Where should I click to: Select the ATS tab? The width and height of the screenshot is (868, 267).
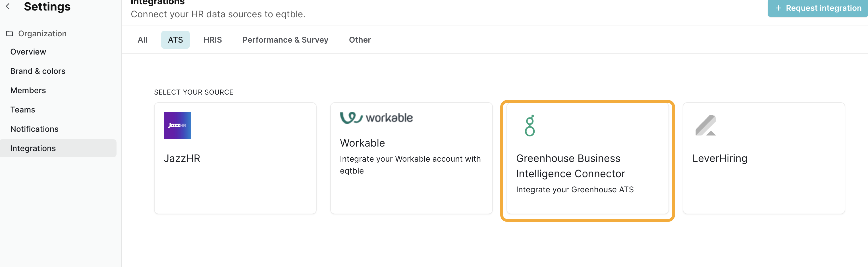(x=175, y=40)
